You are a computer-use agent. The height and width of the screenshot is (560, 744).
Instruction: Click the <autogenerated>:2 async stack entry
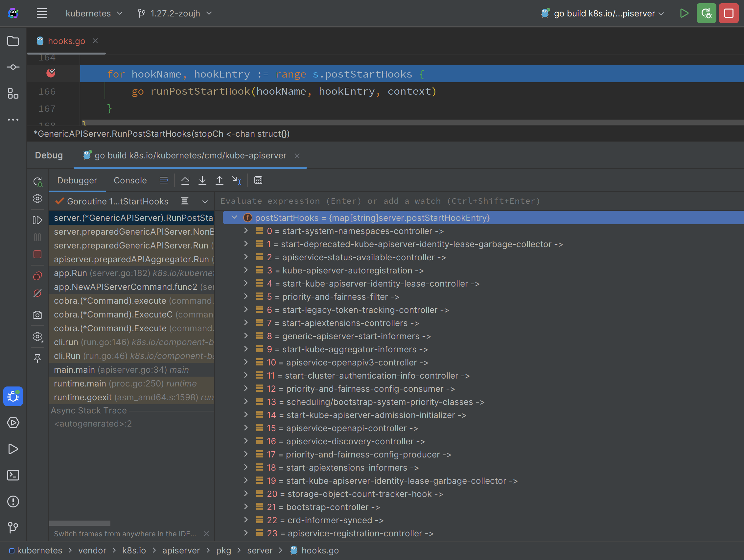point(93,424)
